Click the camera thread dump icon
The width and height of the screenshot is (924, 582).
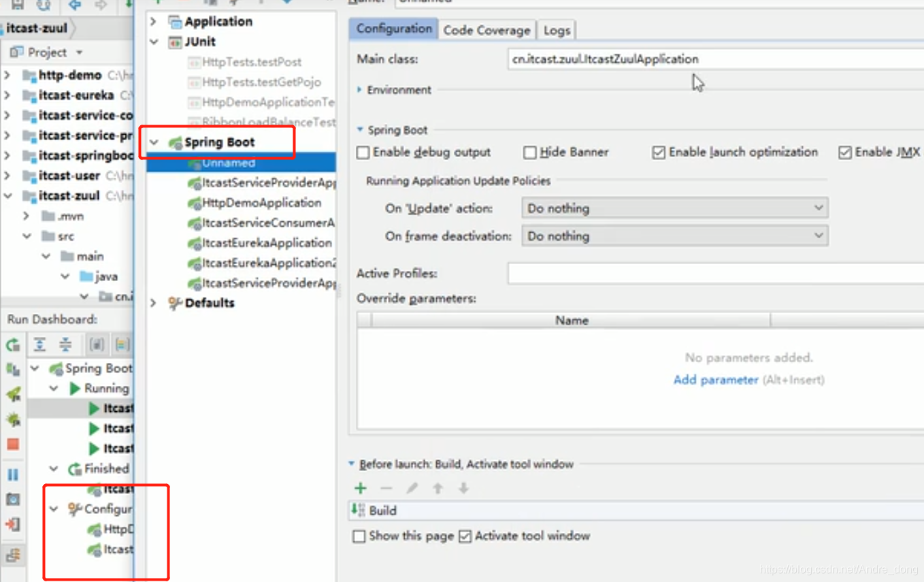click(13, 500)
